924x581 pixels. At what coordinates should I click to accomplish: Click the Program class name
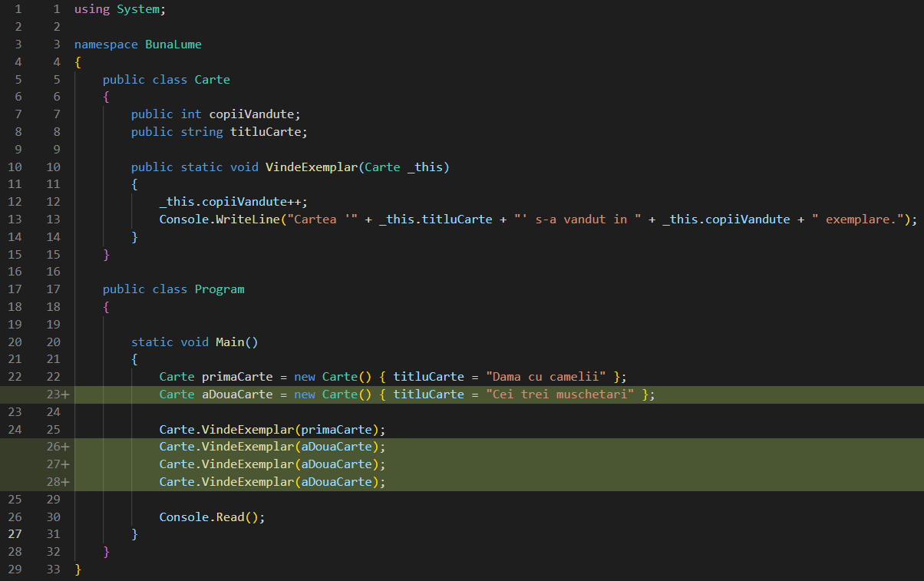(219, 289)
